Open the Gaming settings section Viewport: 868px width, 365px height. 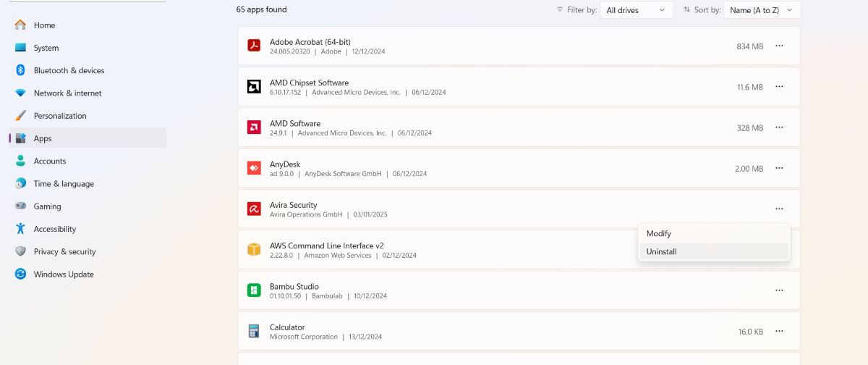tap(88, 206)
